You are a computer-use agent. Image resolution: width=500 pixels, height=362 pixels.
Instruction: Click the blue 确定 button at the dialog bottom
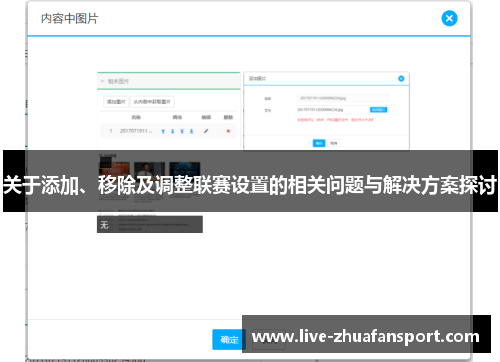(x=229, y=339)
